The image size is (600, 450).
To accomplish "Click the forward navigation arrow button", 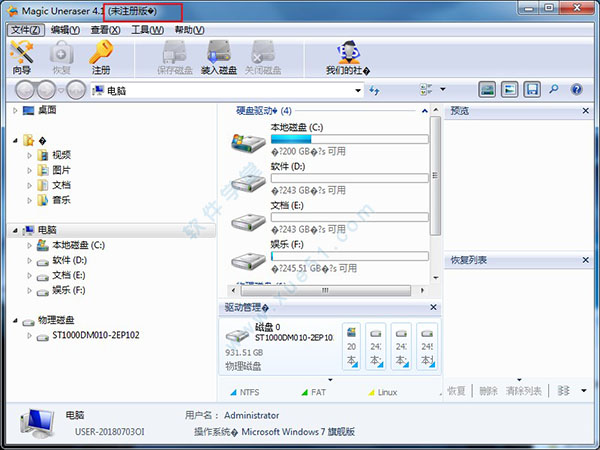I will (46, 90).
